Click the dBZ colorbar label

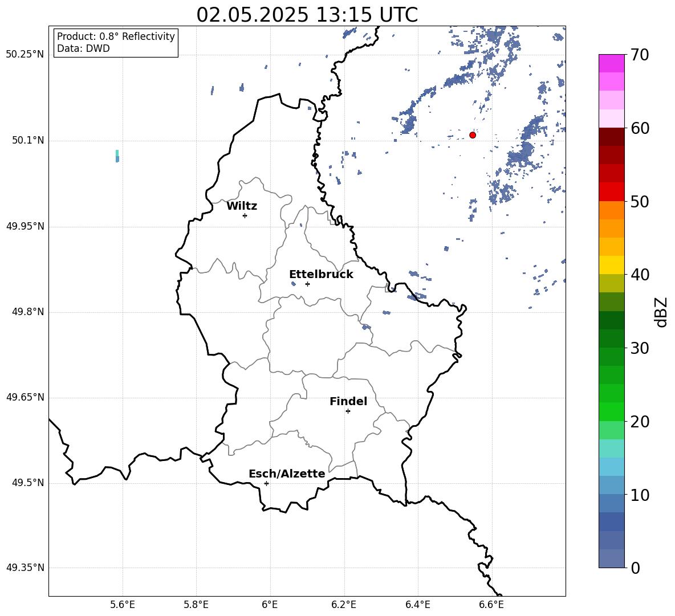(x=661, y=312)
